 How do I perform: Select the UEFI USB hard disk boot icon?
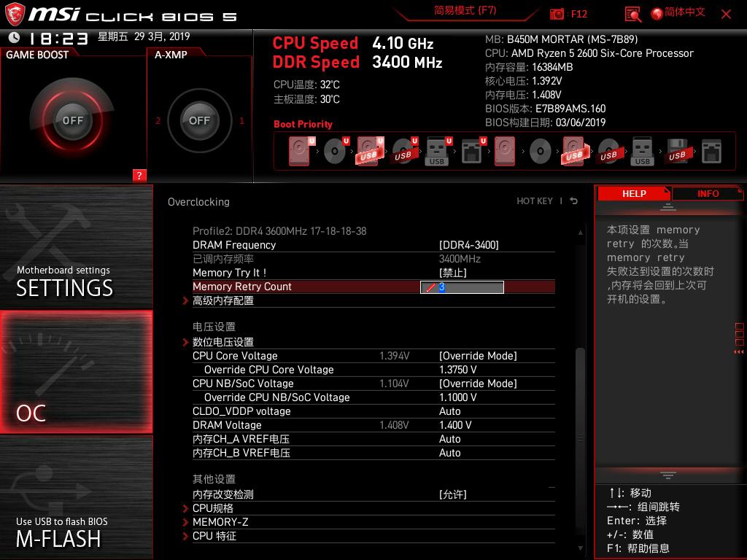pyautogui.click(x=370, y=151)
